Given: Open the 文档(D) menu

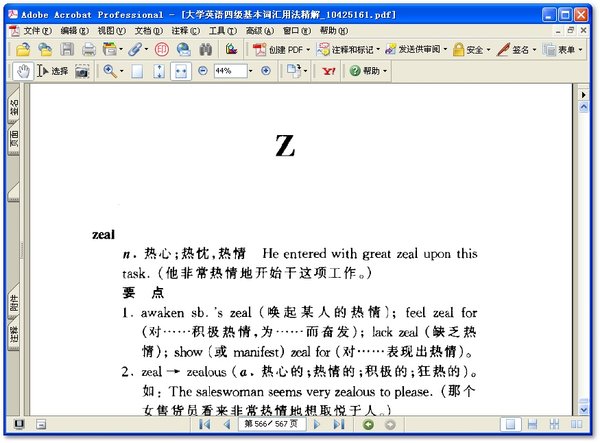Looking at the screenshot, I should [148, 31].
